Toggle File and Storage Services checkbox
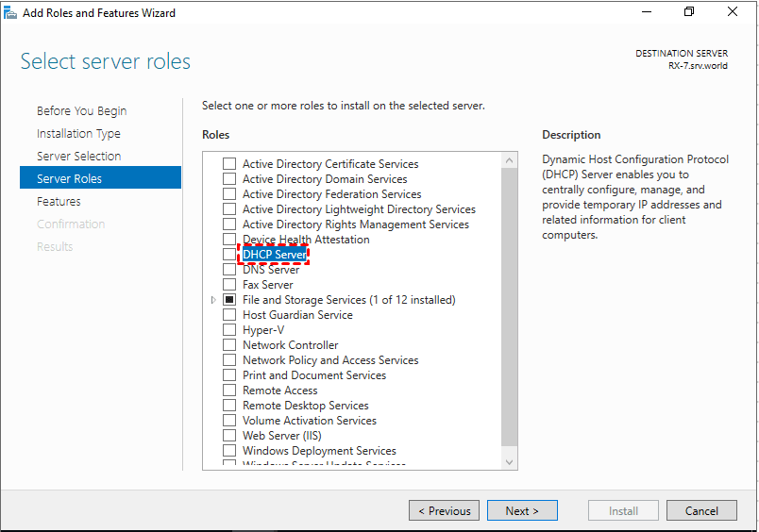 click(x=229, y=300)
